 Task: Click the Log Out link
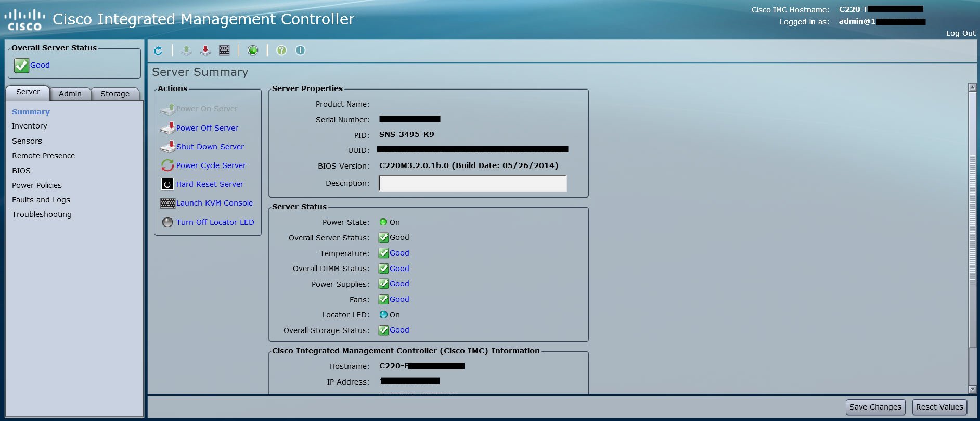tap(961, 33)
